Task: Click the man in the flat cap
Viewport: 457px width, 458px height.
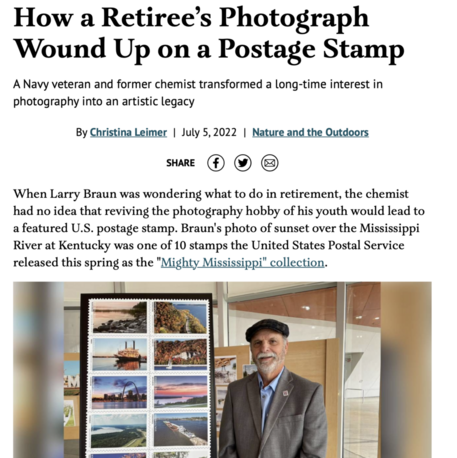Action: tap(273, 390)
